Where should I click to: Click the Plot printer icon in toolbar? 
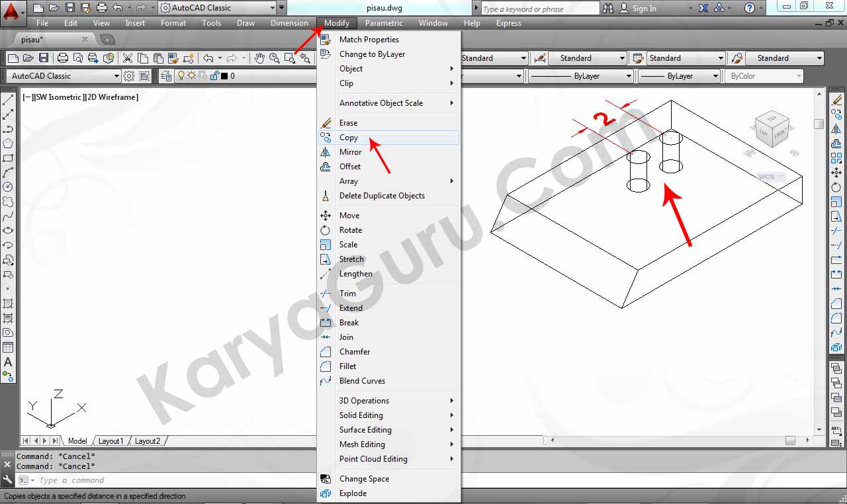point(63,58)
